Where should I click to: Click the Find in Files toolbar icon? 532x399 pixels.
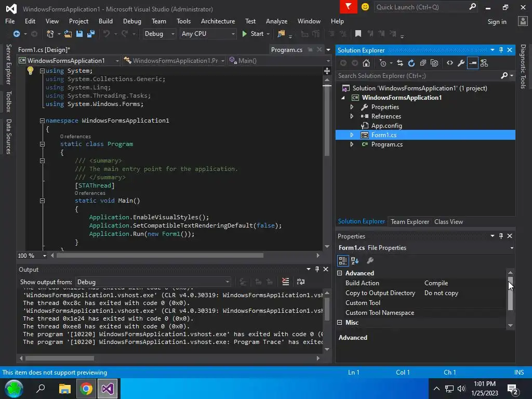click(x=281, y=34)
